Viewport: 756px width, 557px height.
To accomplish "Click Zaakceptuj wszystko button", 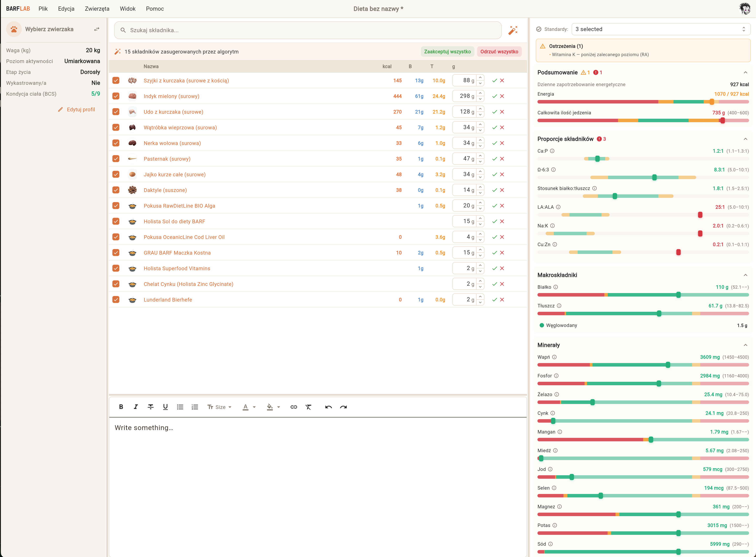I will click(x=447, y=52).
